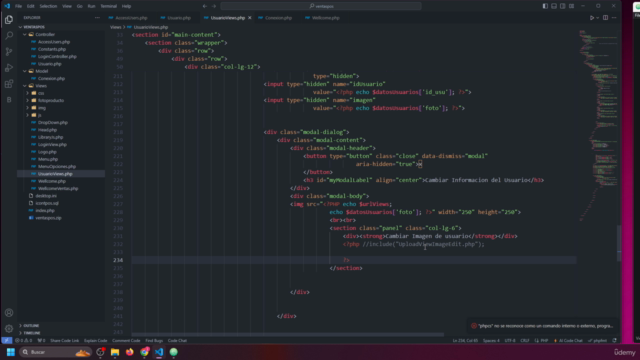The image size is (640, 360).
Task: Toggle the secondary side bar visibility
Action: pos(562,6)
